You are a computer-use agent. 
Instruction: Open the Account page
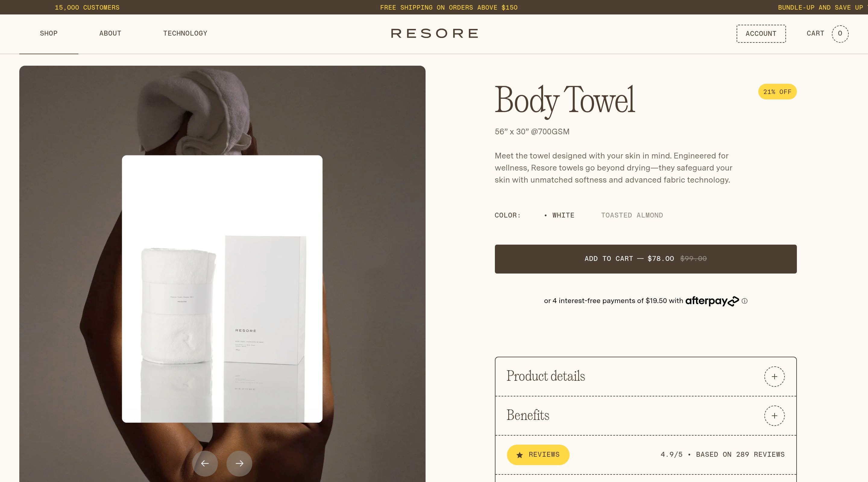click(x=761, y=34)
